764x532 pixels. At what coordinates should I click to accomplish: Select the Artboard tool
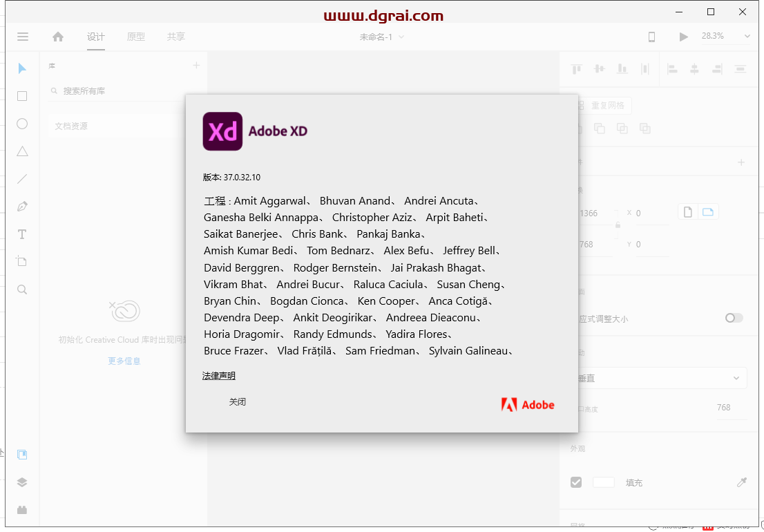(x=22, y=262)
